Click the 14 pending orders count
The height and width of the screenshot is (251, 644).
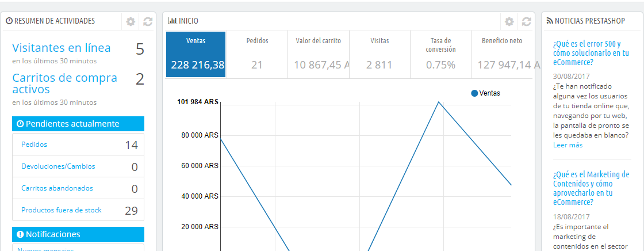[x=132, y=145]
